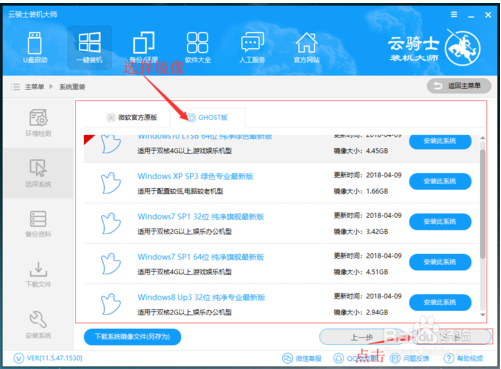
Task: Install the Windows XP SP3 system
Action: tap(440, 181)
